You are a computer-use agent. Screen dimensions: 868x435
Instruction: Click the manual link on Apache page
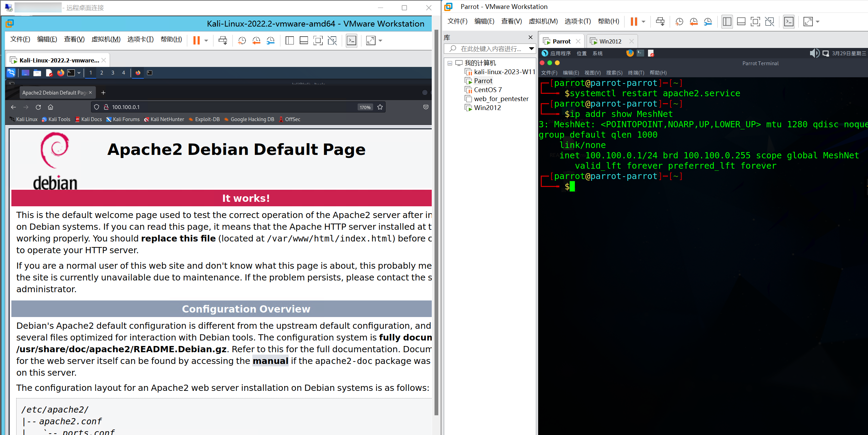[270, 361]
